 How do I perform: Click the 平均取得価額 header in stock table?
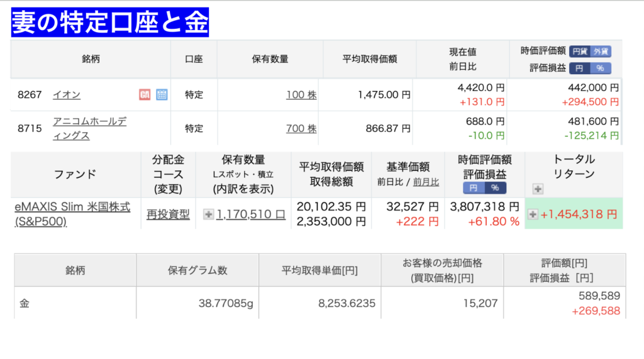pyautogui.click(x=370, y=59)
